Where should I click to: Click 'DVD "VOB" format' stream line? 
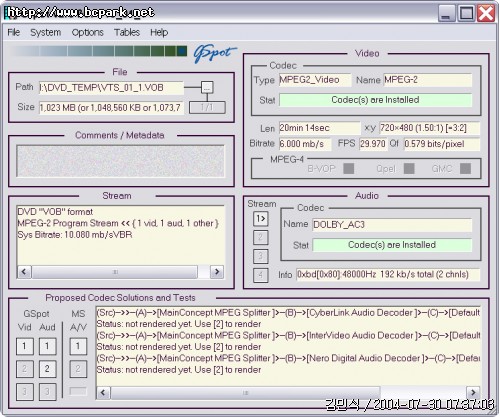55,212
